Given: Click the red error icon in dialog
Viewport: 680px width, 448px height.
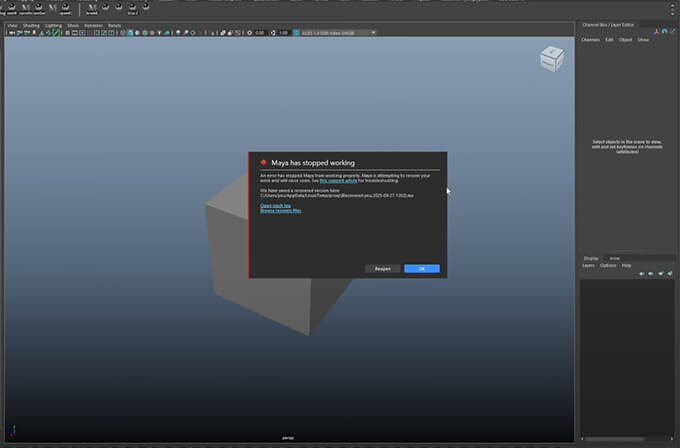Looking at the screenshot, I should pyautogui.click(x=263, y=163).
